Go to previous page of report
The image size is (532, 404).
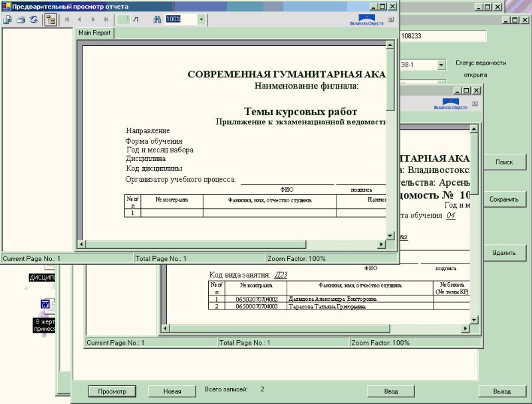[80, 20]
